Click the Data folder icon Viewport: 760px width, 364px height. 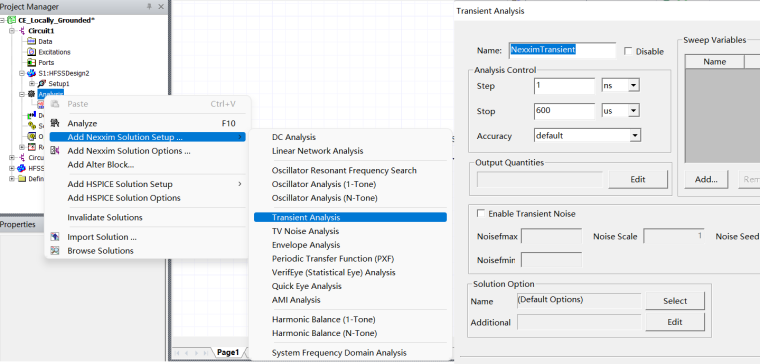point(32,42)
